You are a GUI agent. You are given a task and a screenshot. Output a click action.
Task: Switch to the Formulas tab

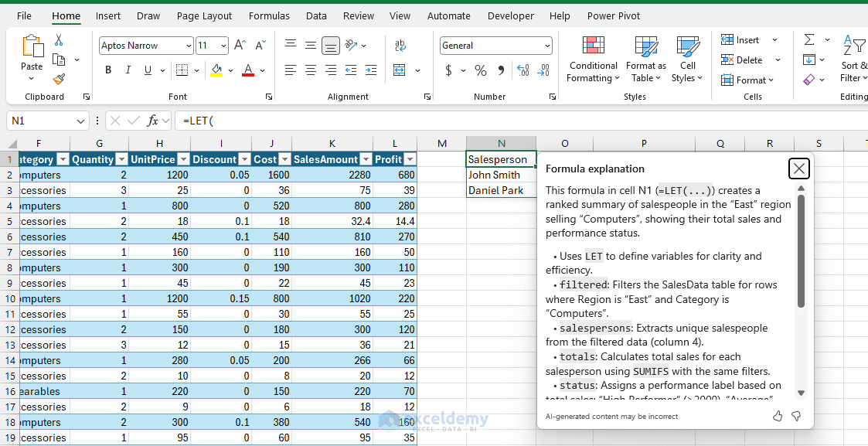268,16
